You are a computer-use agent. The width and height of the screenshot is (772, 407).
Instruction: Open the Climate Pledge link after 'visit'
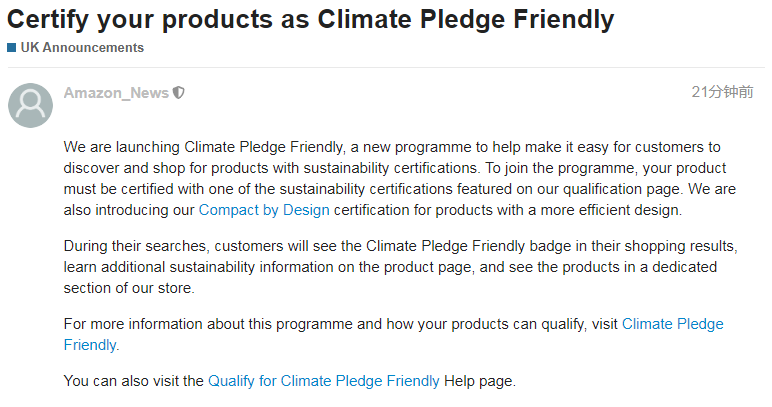coord(673,324)
